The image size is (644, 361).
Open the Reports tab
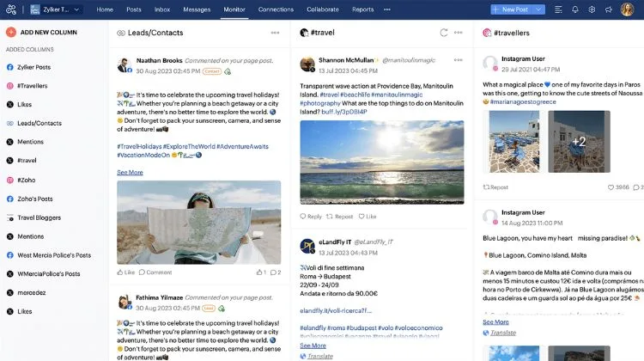362,9
